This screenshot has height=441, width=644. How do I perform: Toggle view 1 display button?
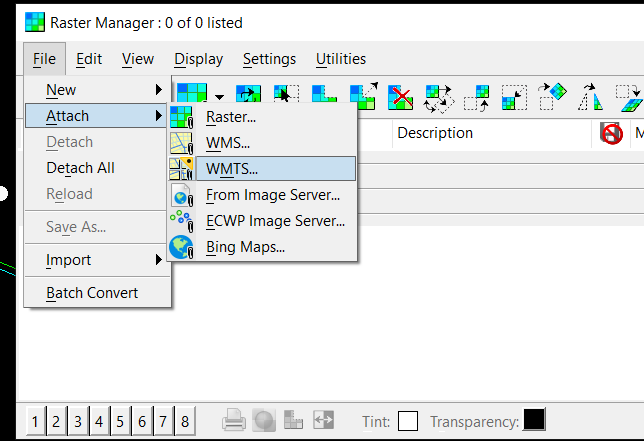35,421
